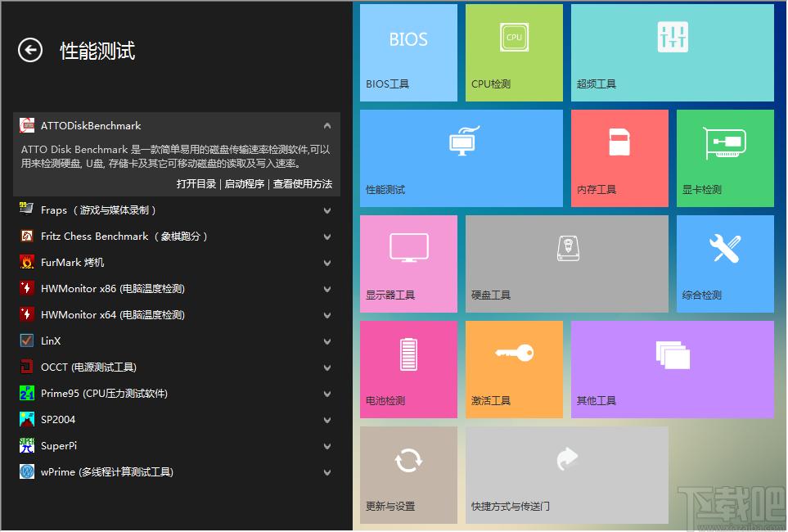Expand the LinX chevron
Viewport: 788px width, 532px height.
click(x=327, y=341)
